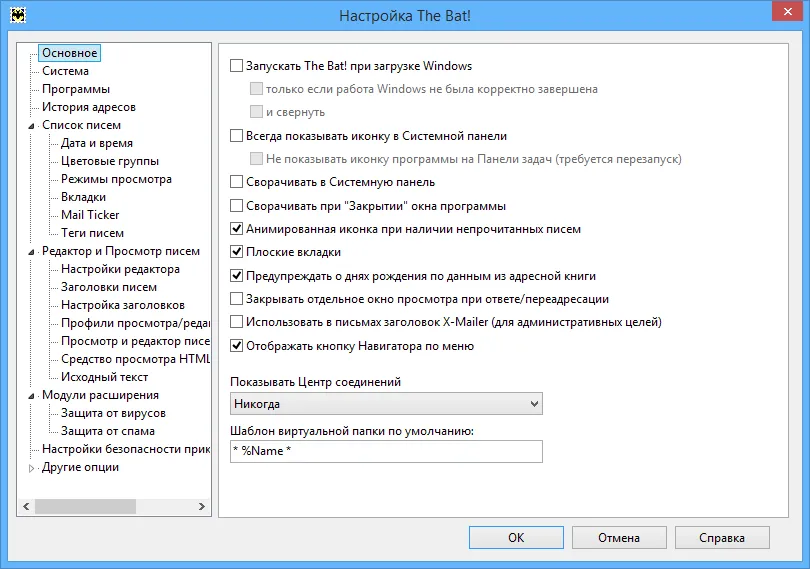This screenshot has height=569, width=810.
Task: Select 'Профили просмотра/редактора' tree item
Action: (135, 324)
